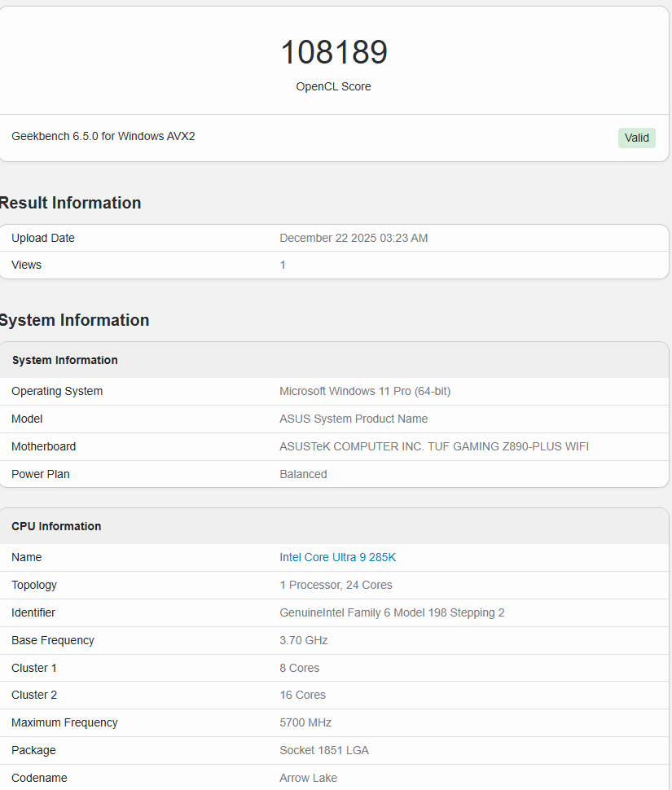Click the Arrow Lake codename value
The height and width of the screenshot is (790, 672).
tap(308, 778)
